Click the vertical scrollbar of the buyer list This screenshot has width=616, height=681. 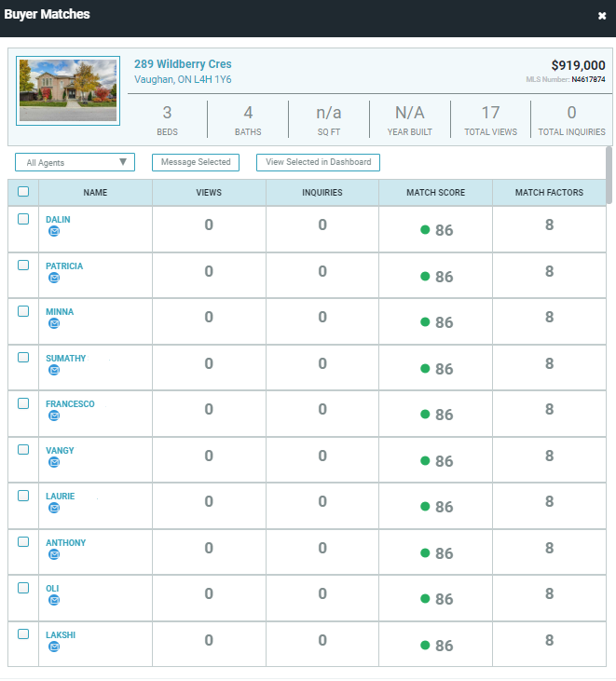click(609, 174)
